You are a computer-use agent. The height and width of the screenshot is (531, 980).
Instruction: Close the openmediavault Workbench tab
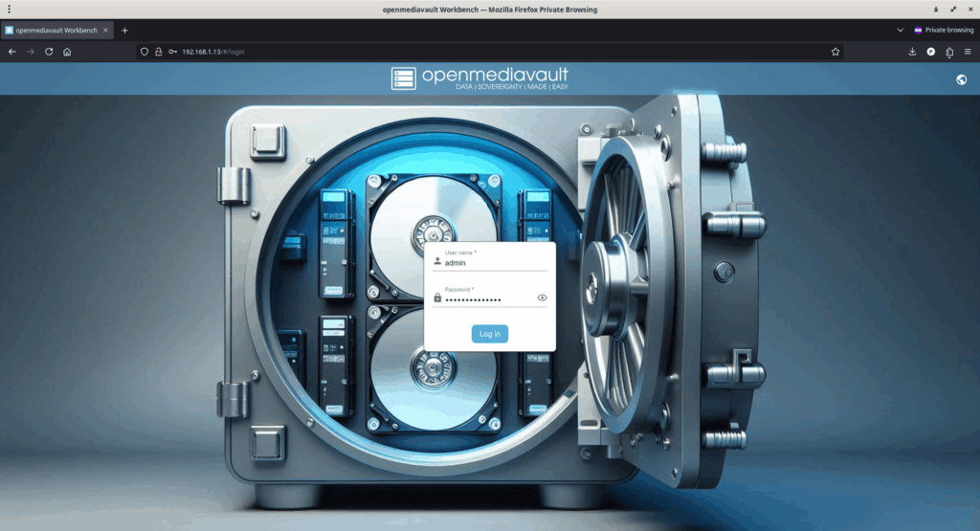(105, 30)
